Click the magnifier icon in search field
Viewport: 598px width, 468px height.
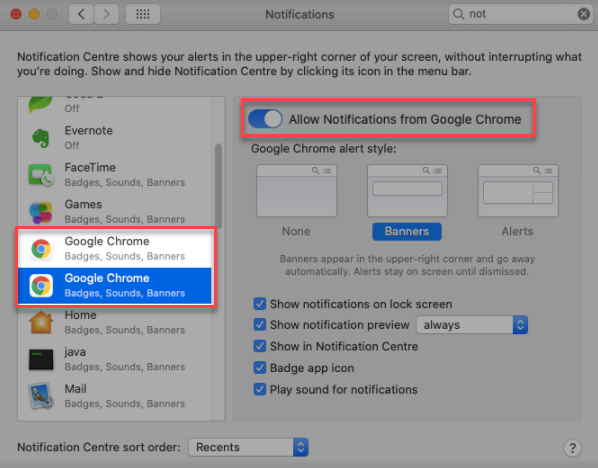click(x=458, y=14)
